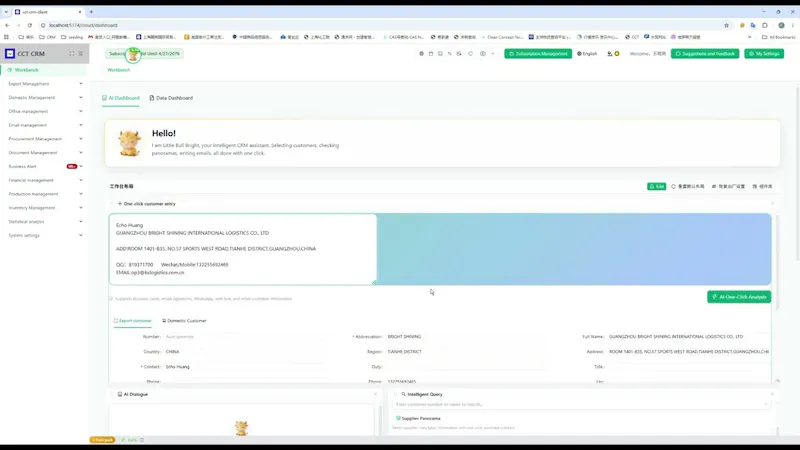Select Export customer tab
The height and width of the screenshot is (450, 800).
point(132,321)
